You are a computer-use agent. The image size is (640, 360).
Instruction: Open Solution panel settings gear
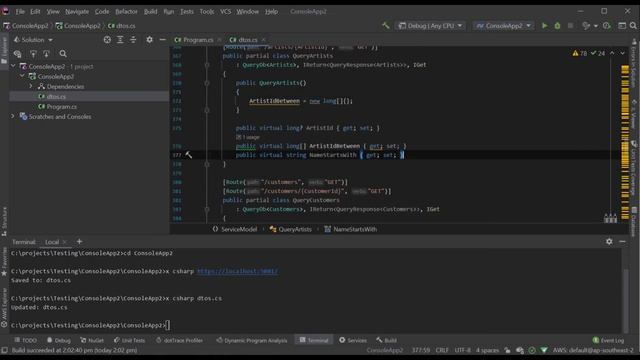click(149, 40)
